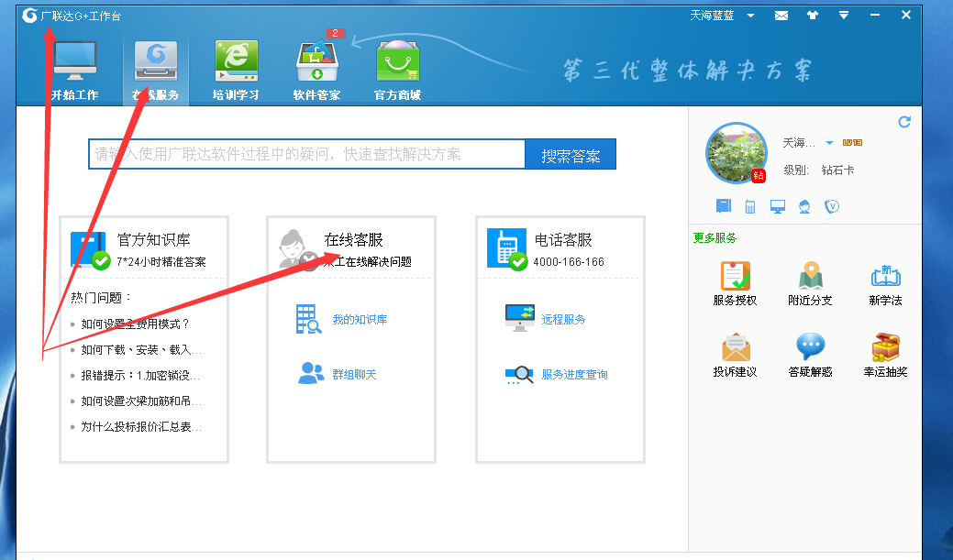
Task: Expand the 天海蓝蓝 account dropdown arrow
Action: pos(750,16)
